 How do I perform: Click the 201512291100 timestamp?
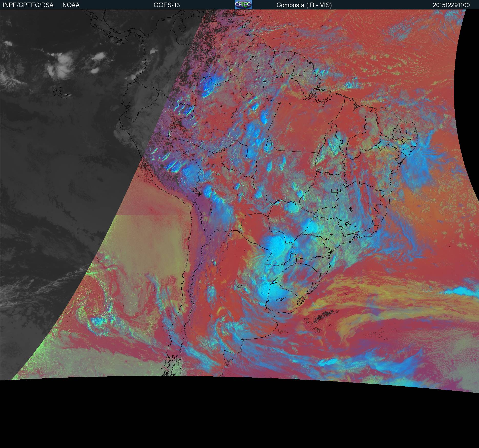451,5
